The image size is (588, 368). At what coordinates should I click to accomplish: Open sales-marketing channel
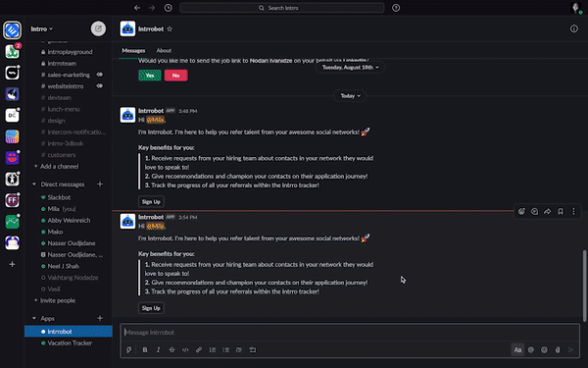tap(69, 75)
